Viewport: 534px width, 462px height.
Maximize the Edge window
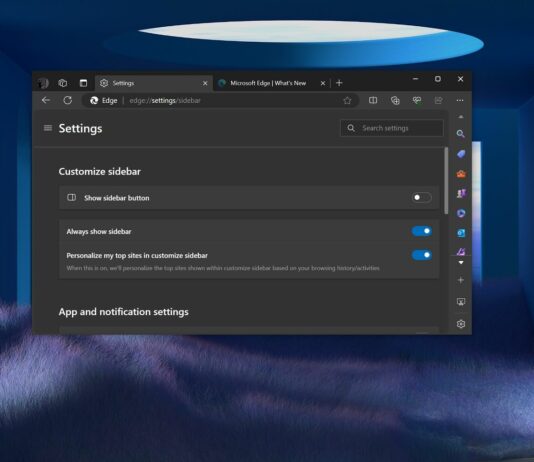(438, 79)
